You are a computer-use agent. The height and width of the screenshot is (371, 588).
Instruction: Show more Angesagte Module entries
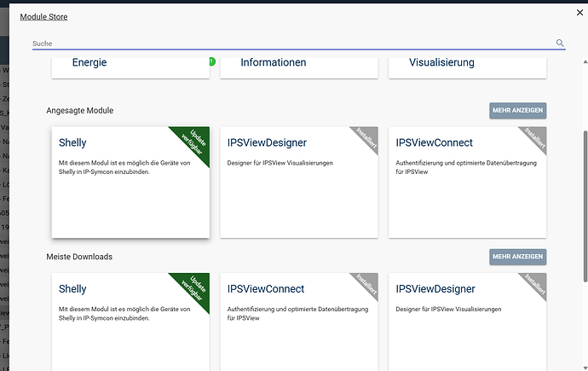(x=517, y=111)
